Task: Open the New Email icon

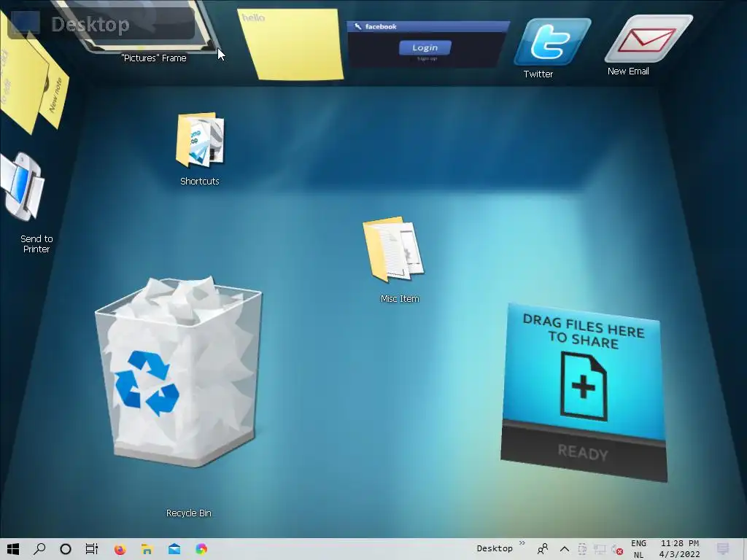Action: (649, 39)
